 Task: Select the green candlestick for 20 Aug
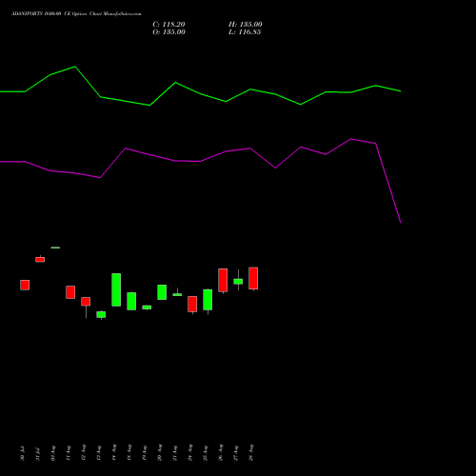tap(162, 292)
